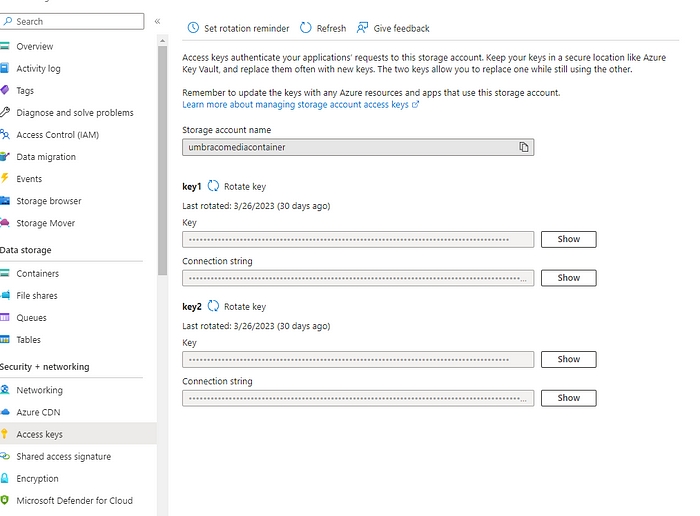Click the key1 Last rotated date text
The image size is (700, 516).
click(x=256, y=206)
